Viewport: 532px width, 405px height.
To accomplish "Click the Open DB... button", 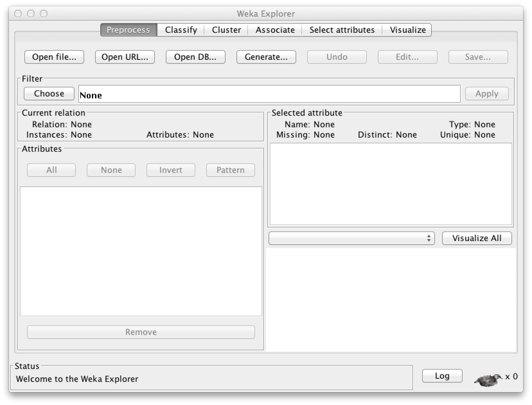I will 195,57.
